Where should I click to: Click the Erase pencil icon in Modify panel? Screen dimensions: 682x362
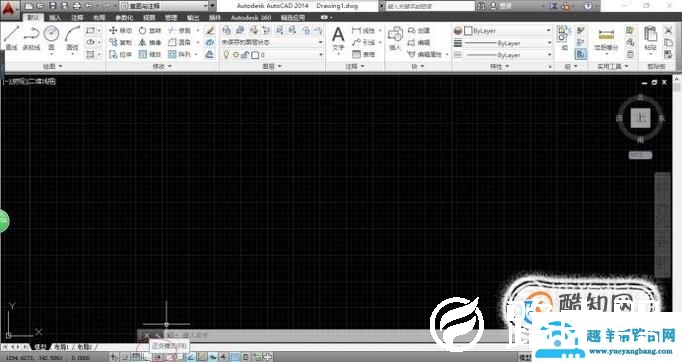210,30
